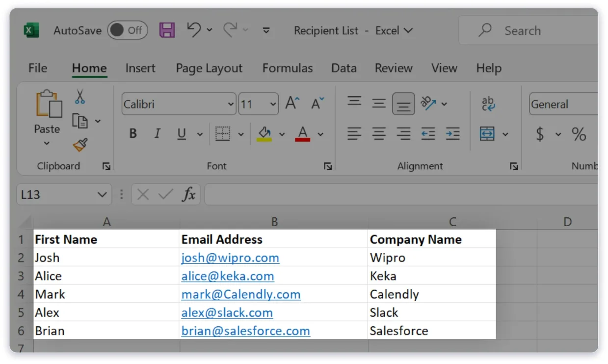Viewport: 608px width, 364px height.
Task: Apply the red Font Color
Action: coord(303,134)
